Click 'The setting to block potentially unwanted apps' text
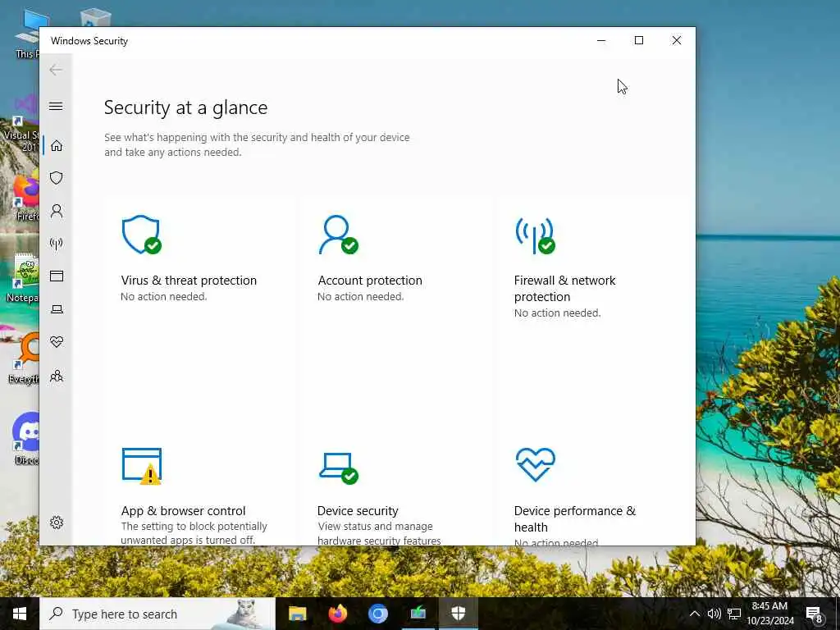This screenshot has height=630, width=840. click(x=194, y=533)
